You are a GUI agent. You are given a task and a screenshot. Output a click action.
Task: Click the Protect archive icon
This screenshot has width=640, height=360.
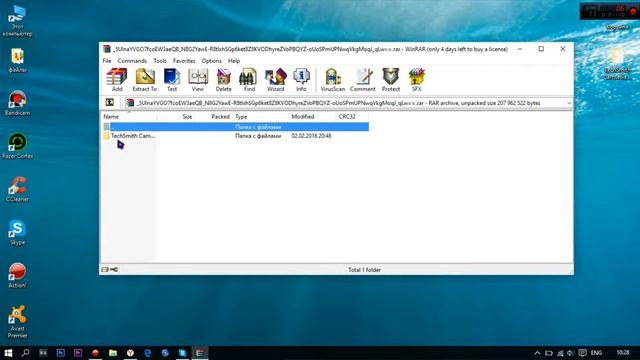click(x=391, y=80)
